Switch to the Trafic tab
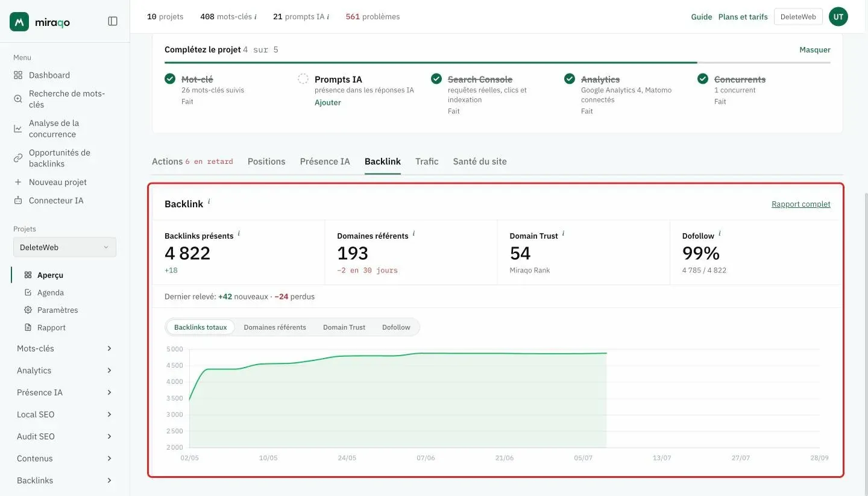Screen dimensions: 868x496 427,162
